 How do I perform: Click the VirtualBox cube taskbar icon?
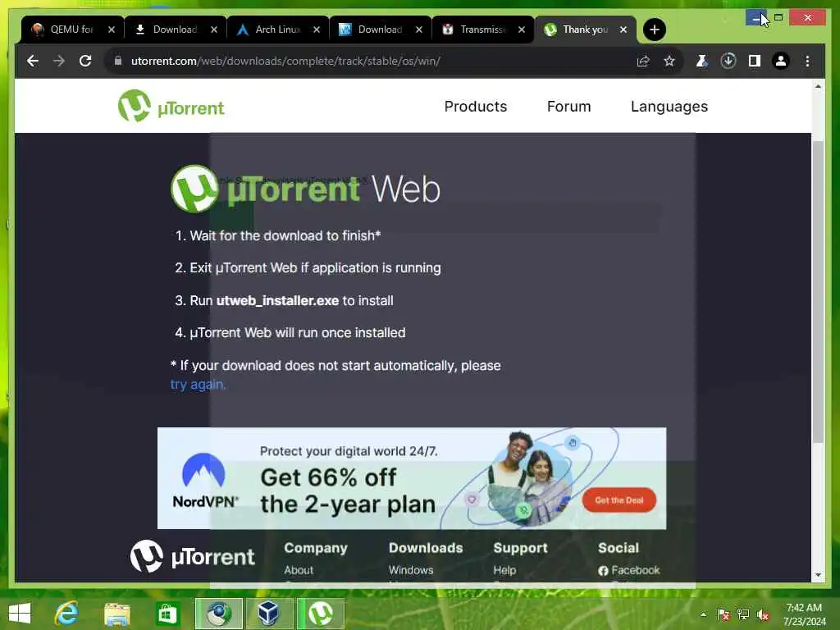pos(268,614)
